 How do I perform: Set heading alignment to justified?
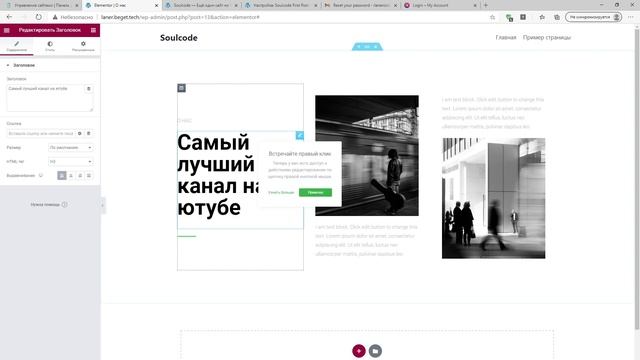[x=89, y=176]
